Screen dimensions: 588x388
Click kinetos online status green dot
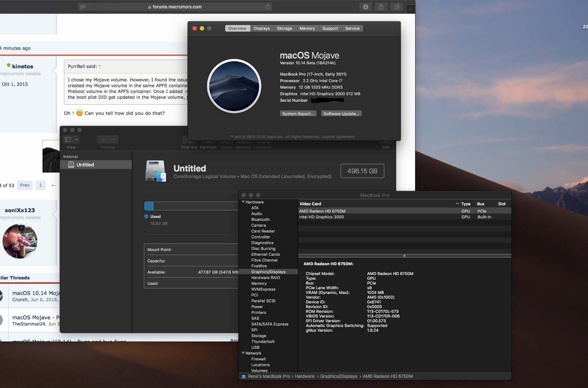pyautogui.click(x=9, y=65)
